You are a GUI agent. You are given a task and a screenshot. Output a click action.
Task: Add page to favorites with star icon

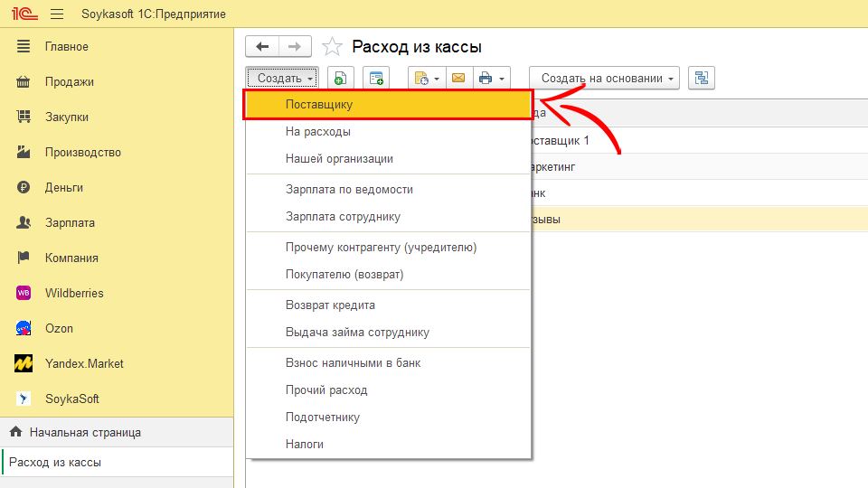coord(333,47)
